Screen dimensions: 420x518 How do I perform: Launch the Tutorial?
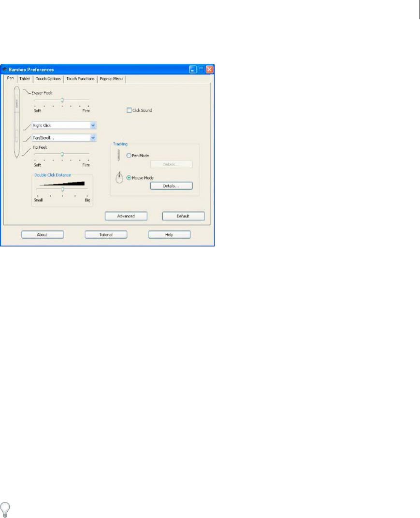pos(106,234)
